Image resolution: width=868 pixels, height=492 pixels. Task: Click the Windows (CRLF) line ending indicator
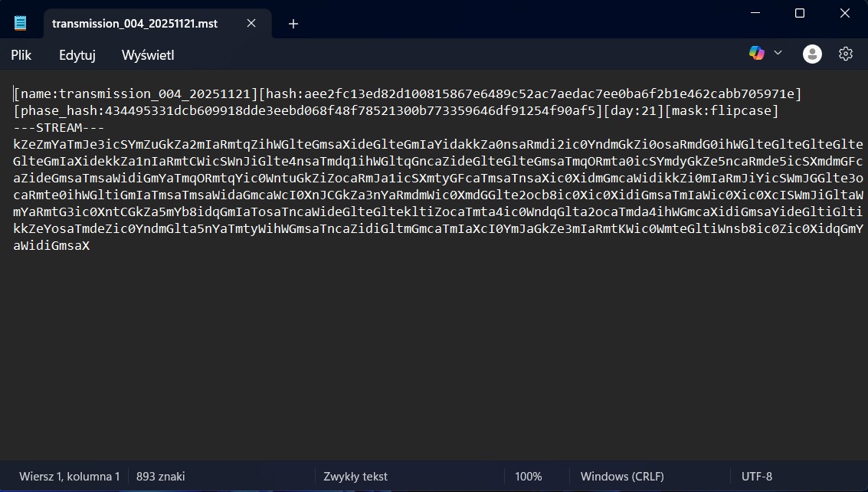click(x=621, y=476)
